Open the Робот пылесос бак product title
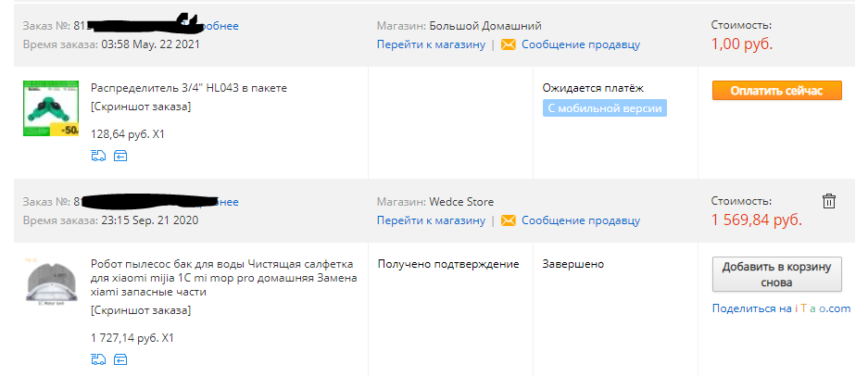 pyautogui.click(x=223, y=277)
